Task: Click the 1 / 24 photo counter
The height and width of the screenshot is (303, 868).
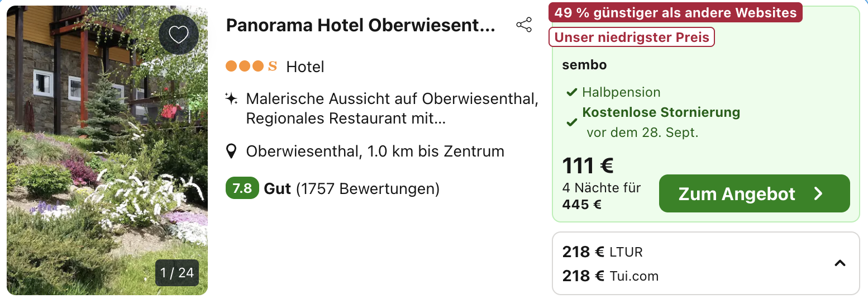Action: [x=177, y=273]
